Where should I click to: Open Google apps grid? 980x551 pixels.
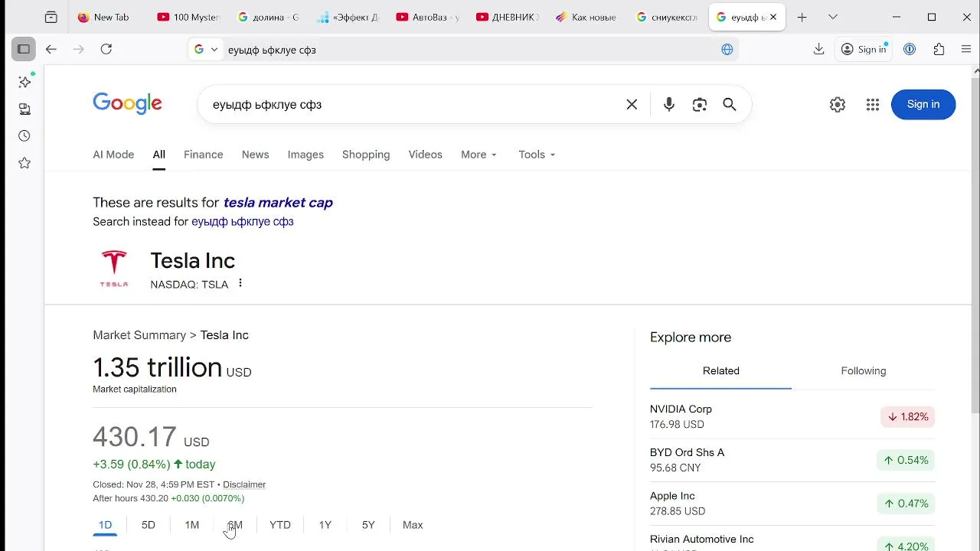872,105
